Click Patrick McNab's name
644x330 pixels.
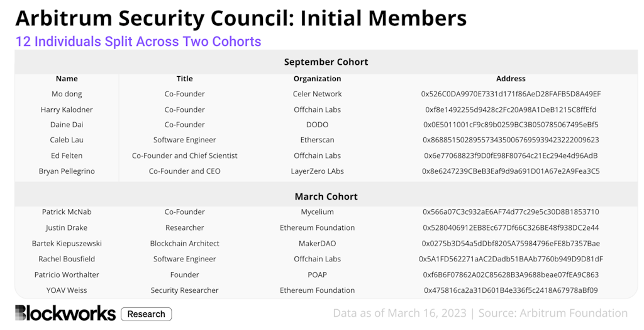pyautogui.click(x=67, y=212)
